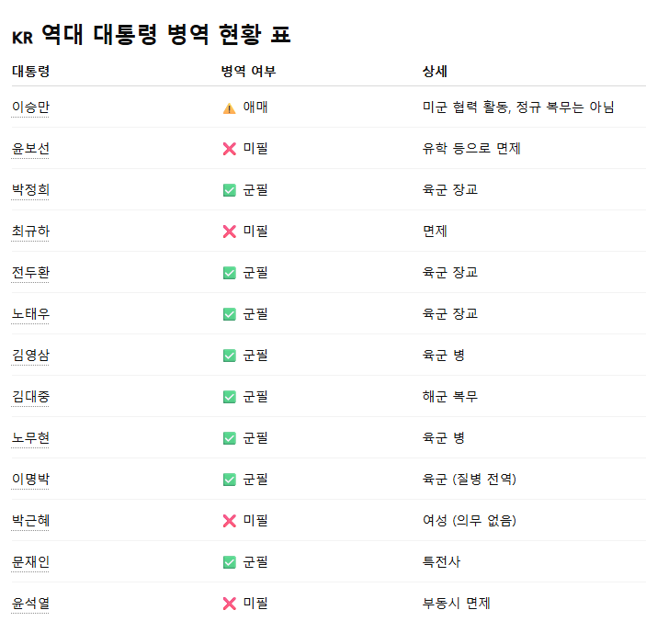This screenshot has width=646, height=644.
Task: Click the green check icon in 박정희 row
Action: (x=230, y=190)
